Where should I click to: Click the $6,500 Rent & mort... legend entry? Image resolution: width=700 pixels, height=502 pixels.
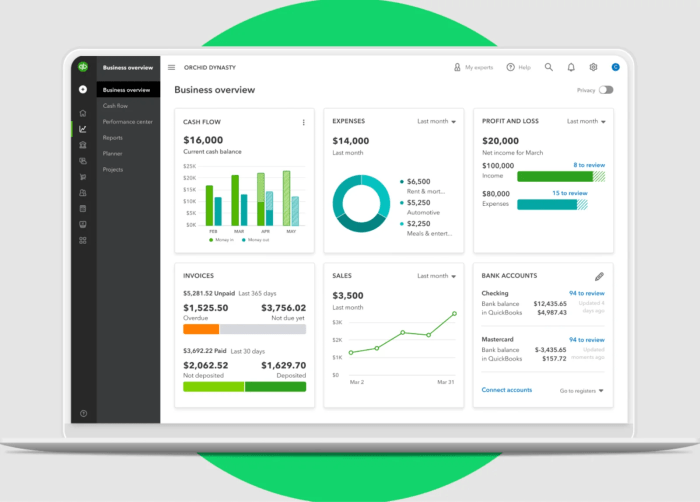pos(422,186)
